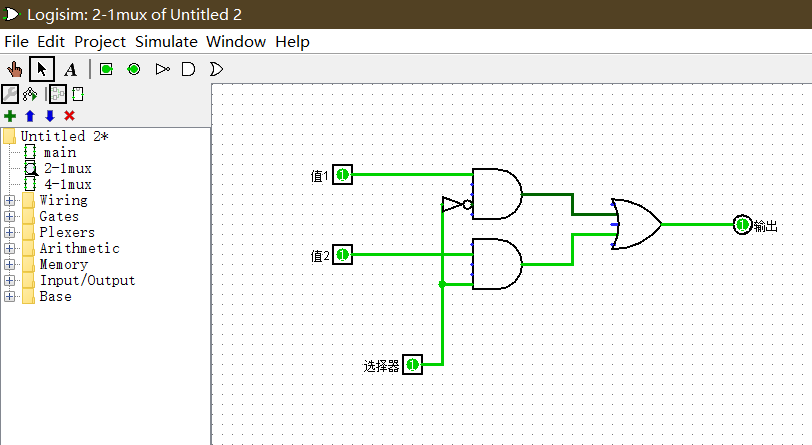Screen dimensions: 812x445
Task: Expand the Gates library
Action: pos(9,216)
